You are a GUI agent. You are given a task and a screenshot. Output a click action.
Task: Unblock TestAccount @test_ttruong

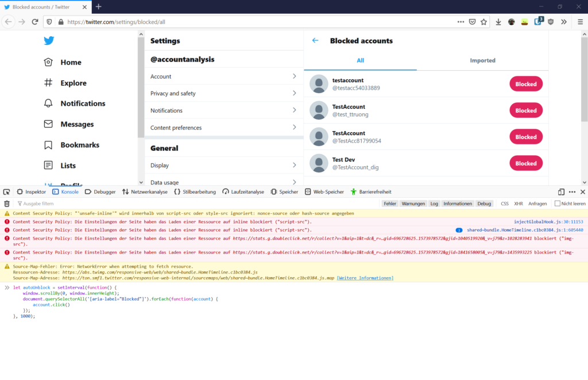coord(526,110)
